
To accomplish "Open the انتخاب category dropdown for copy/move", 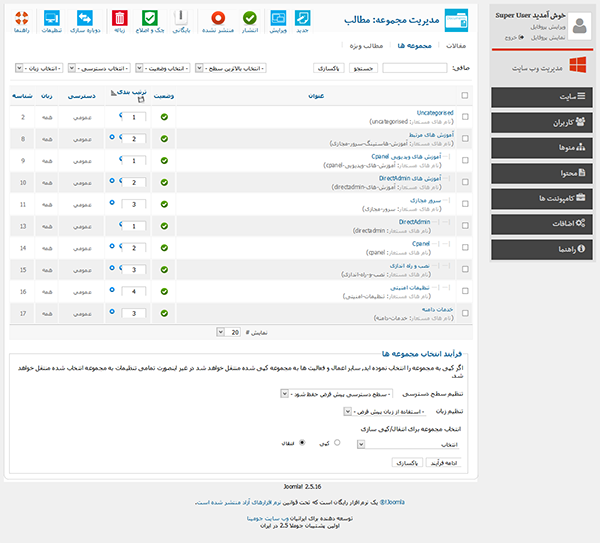I will pyautogui.click(x=408, y=444).
